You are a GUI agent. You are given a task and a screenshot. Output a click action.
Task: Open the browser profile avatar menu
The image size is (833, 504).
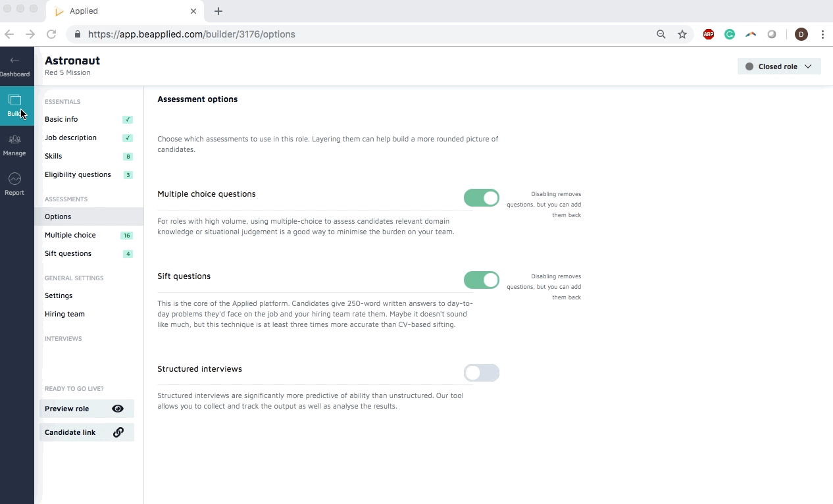(x=801, y=34)
